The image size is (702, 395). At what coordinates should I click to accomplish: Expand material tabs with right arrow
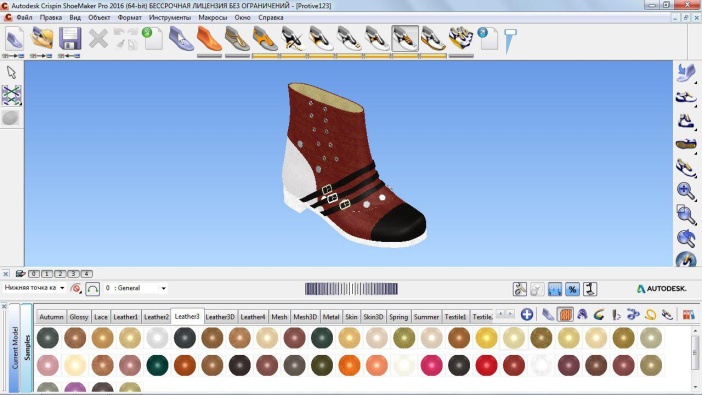click(510, 314)
